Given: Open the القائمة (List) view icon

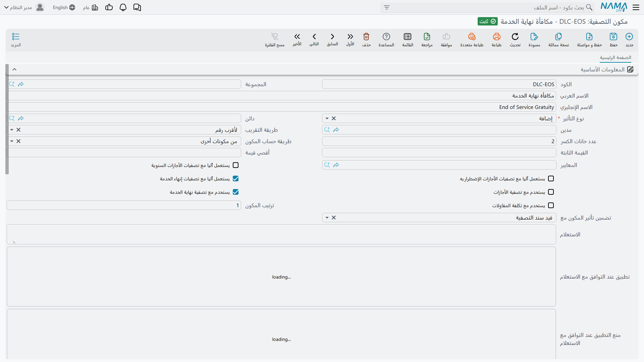Looking at the screenshot, I should point(408,37).
